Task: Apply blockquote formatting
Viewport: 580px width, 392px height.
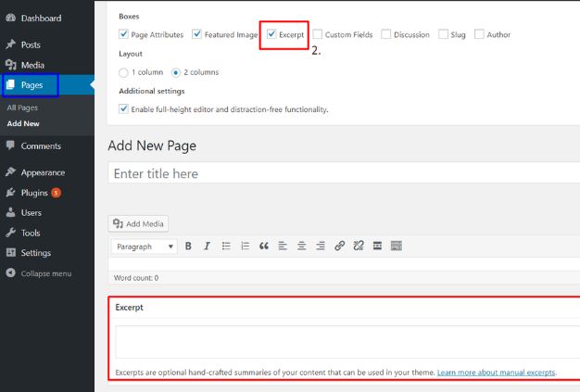Action: (264, 246)
